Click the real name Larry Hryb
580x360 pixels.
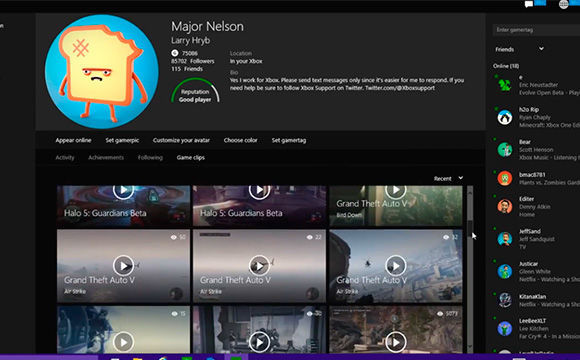190,40
